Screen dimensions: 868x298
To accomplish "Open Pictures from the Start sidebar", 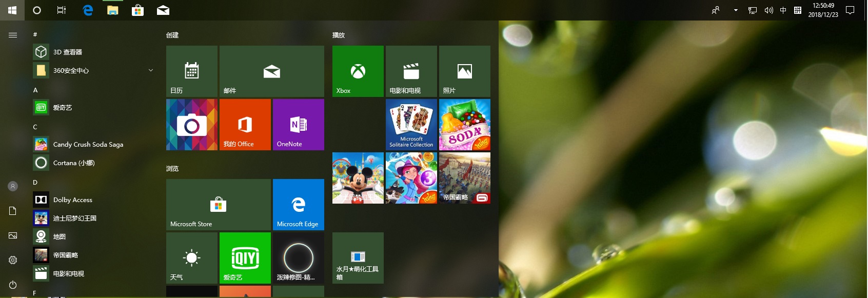I will click(x=13, y=235).
